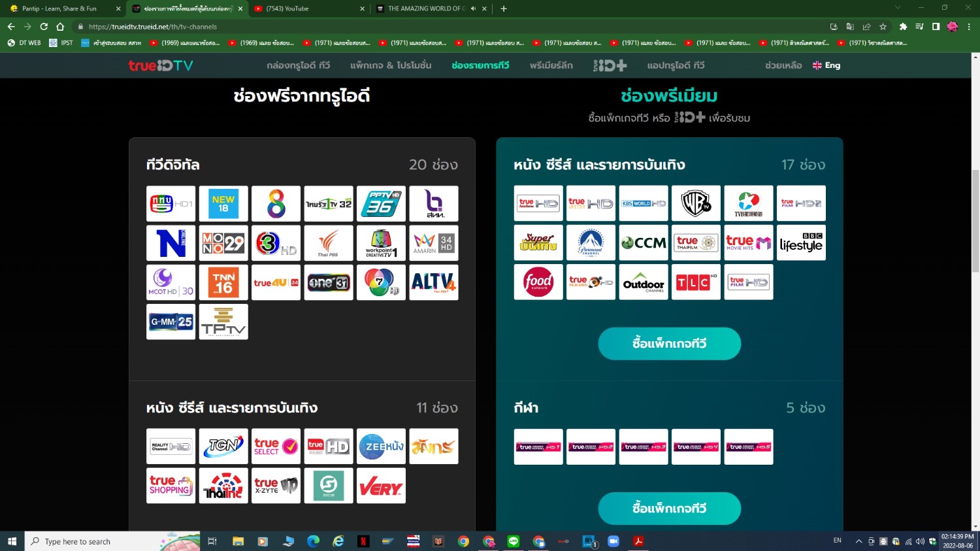
Task: Switch to the (7543) YouTube tab
Action: [308, 8]
